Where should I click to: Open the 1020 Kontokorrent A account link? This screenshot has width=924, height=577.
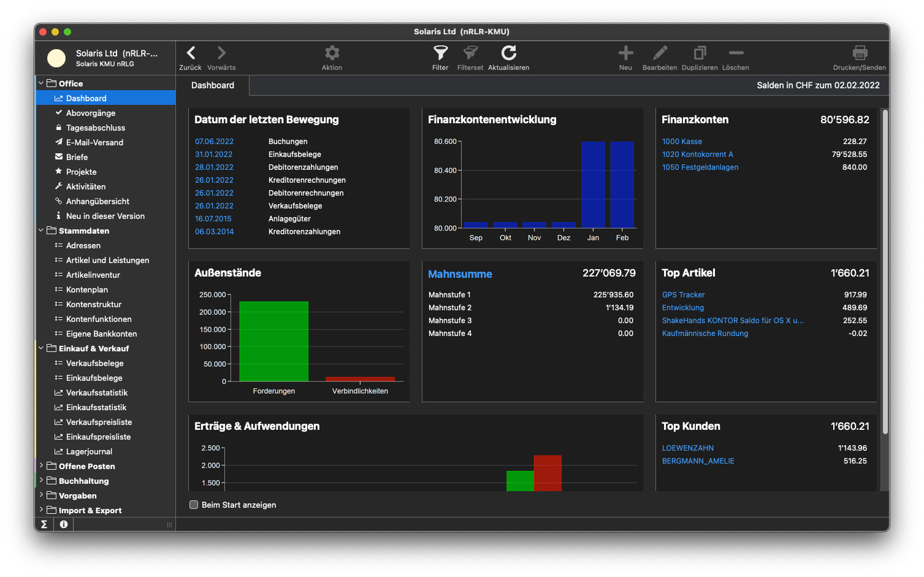697,155
